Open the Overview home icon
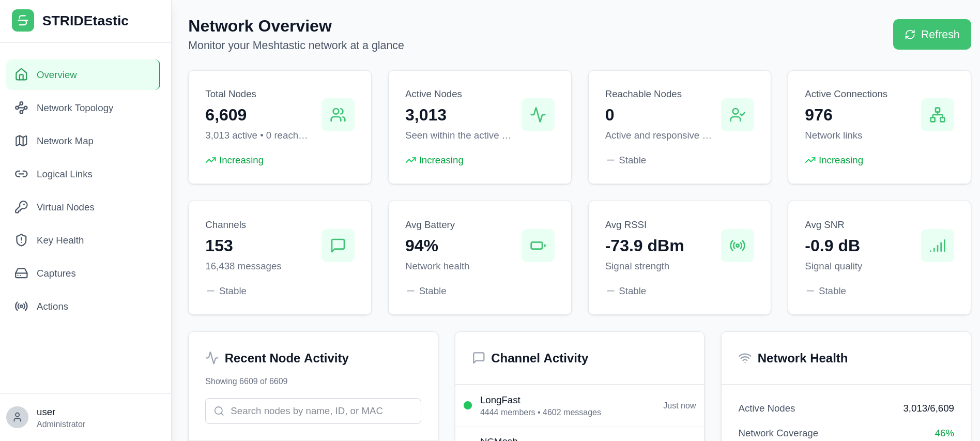 pos(21,74)
